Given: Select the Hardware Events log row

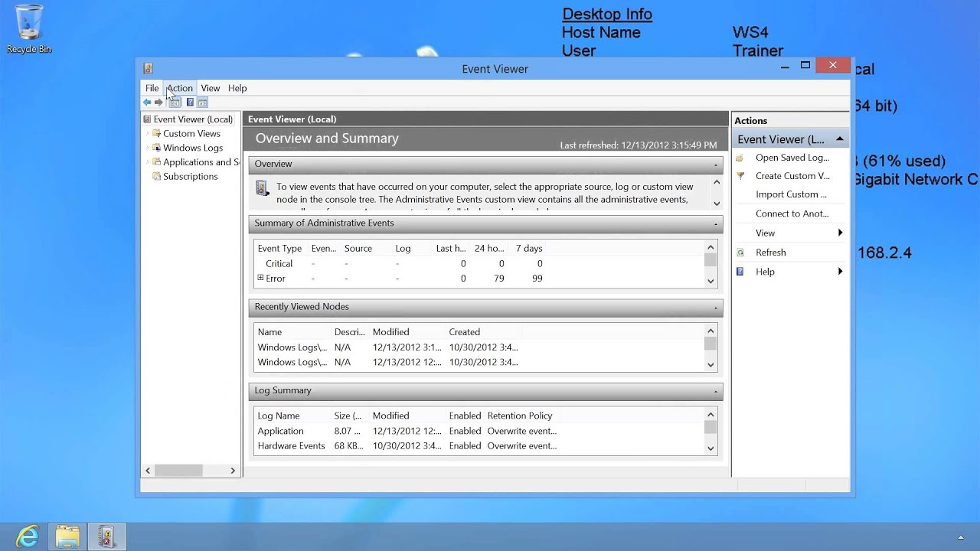Looking at the screenshot, I should click(479, 446).
